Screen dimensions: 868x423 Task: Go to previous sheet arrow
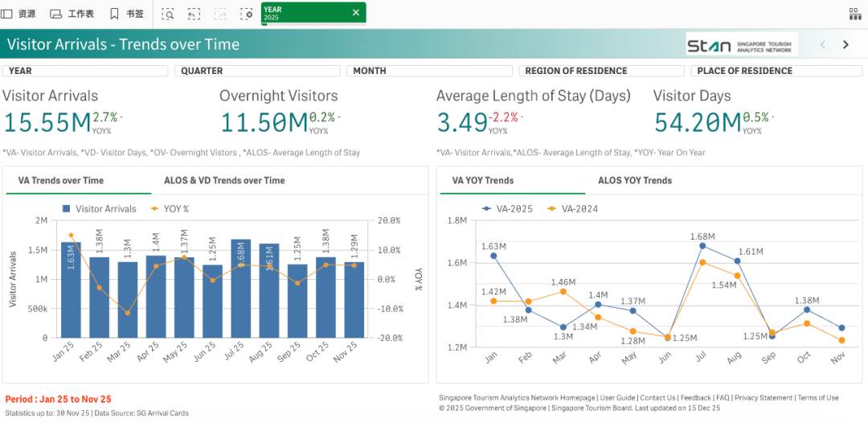(x=822, y=45)
